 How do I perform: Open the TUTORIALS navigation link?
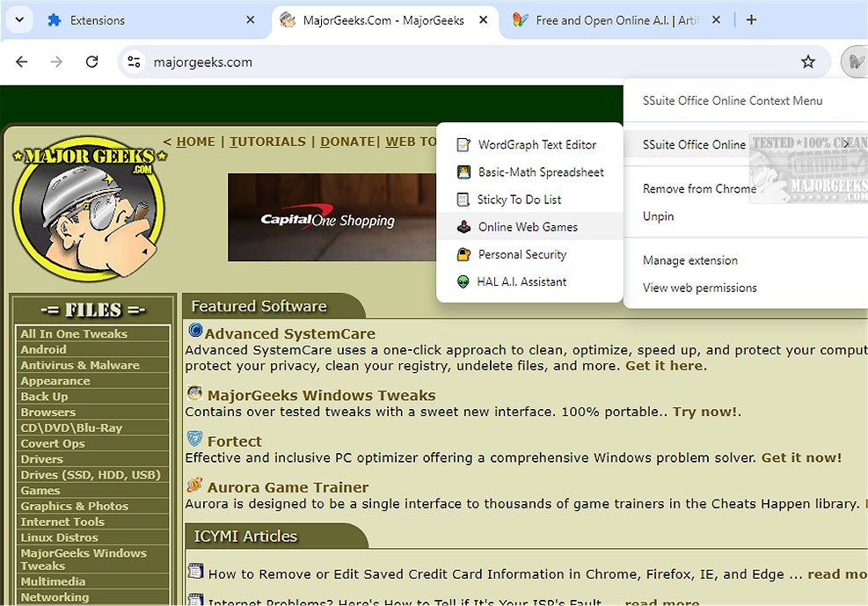tap(267, 142)
